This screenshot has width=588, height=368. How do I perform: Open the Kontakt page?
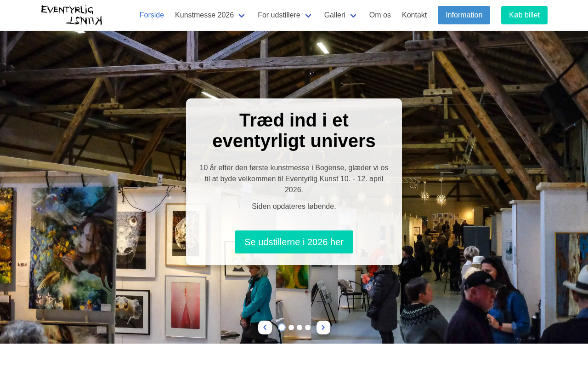[x=414, y=15]
